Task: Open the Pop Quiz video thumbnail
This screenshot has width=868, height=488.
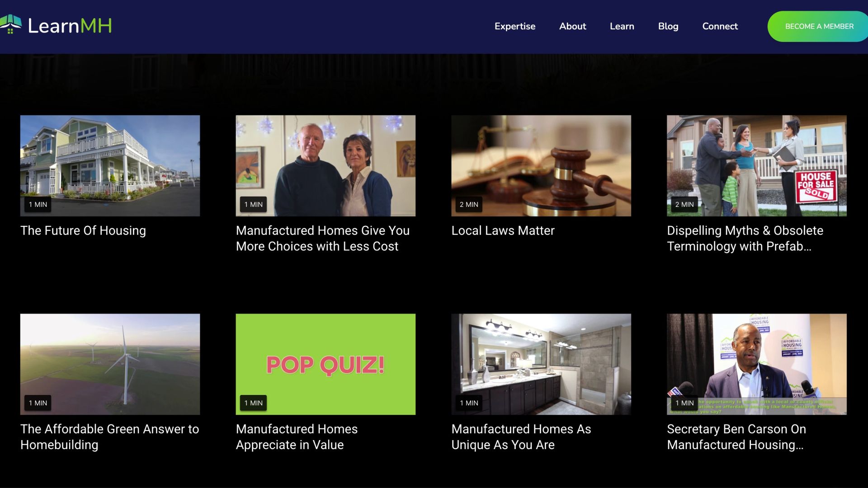Action: coord(325,364)
